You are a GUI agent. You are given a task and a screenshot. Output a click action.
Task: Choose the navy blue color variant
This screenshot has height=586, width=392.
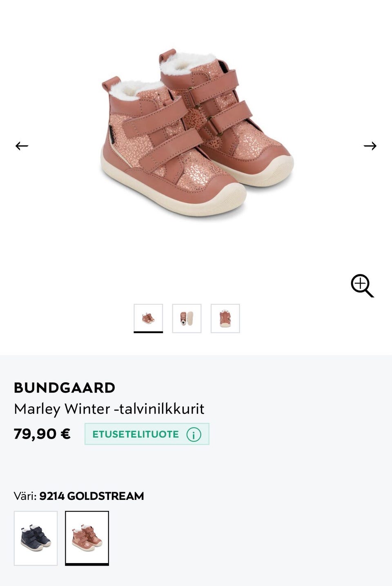point(36,538)
